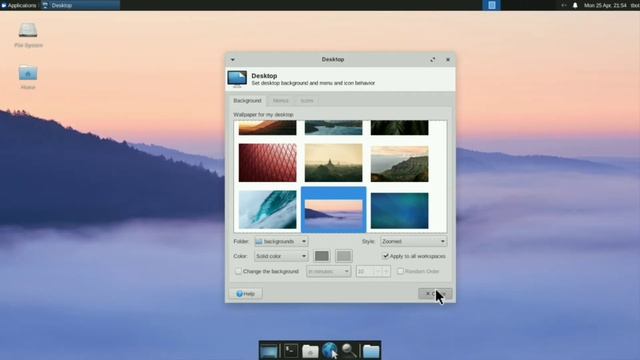Viewport: 640px width, 360px height.
Task: Click the clock showing Mon 25 Apr
Action: tap(605, 5)
